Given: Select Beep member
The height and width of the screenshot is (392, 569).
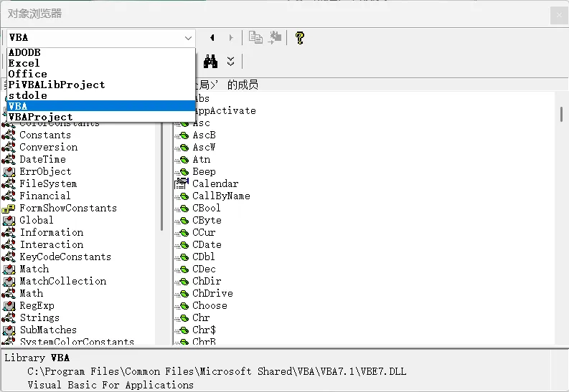Looking at the screenshot, I should click(204, 171).
